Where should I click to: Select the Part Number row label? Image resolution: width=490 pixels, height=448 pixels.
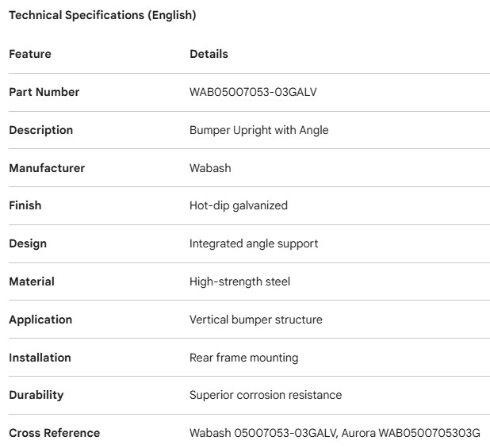point(44,92)
